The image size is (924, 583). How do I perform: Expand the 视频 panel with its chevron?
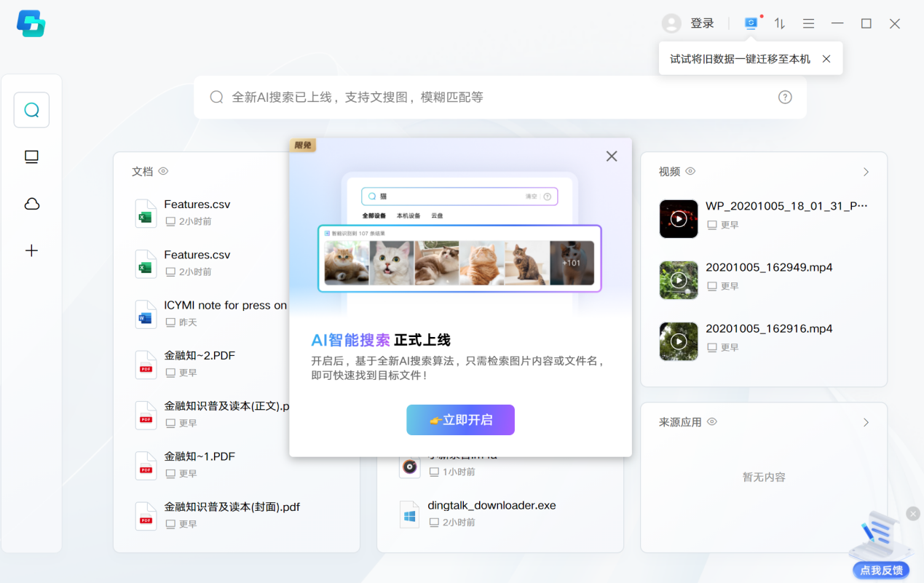(x=866, y=172)
